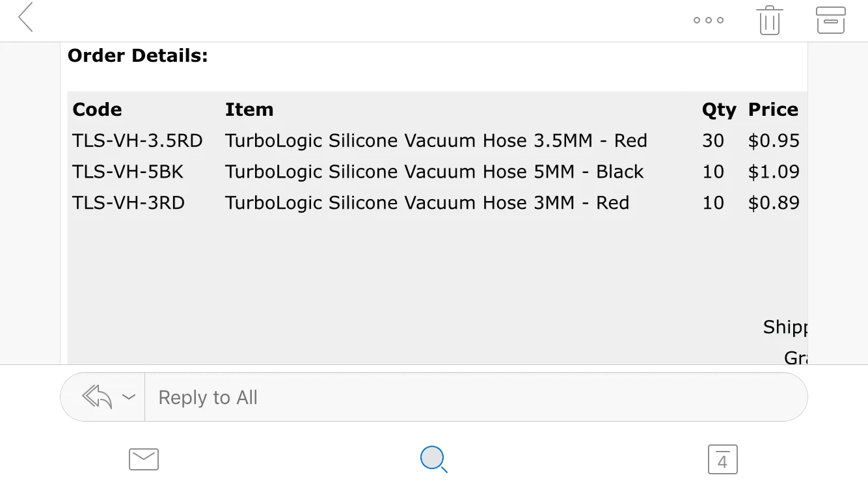Select product code TLS-VH-5BK
This screenshot has height=488, width=868.
point(128,172)
